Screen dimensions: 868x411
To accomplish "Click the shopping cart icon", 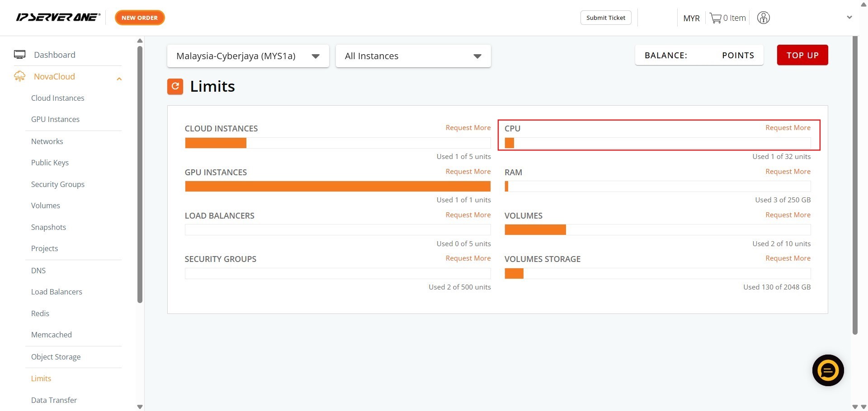I will point(715,18).
